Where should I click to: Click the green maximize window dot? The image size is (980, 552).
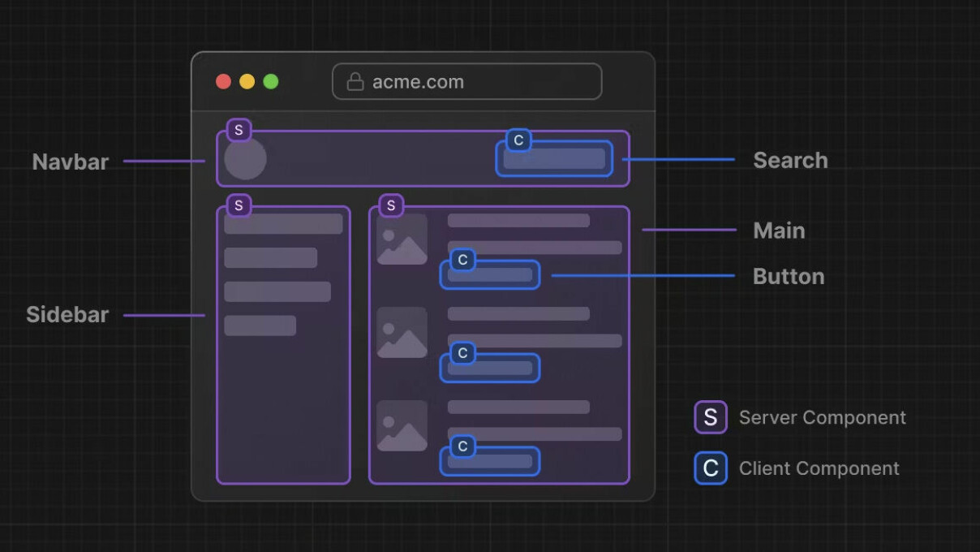coord(271,81)
